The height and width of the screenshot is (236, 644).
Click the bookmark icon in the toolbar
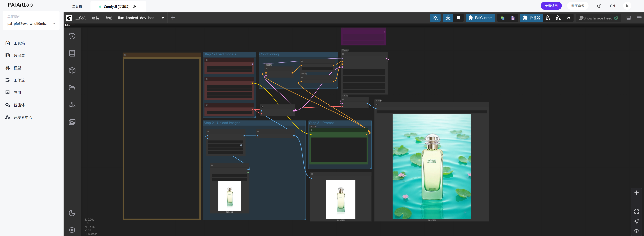tap(458, 18)
